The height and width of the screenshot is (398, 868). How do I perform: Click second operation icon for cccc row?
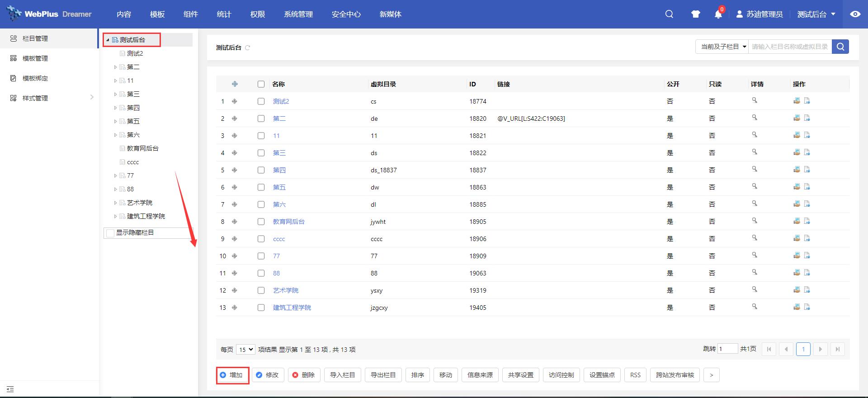pyautogui.click(x=807, y=238)
